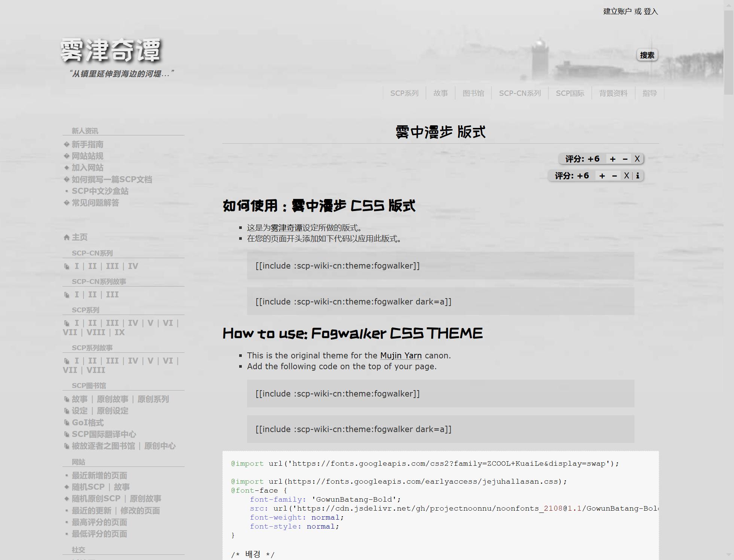The height and width of the screenshot is (560, 734).
Task: Upvote with the lower rating plus button
Action: point(602,176)
